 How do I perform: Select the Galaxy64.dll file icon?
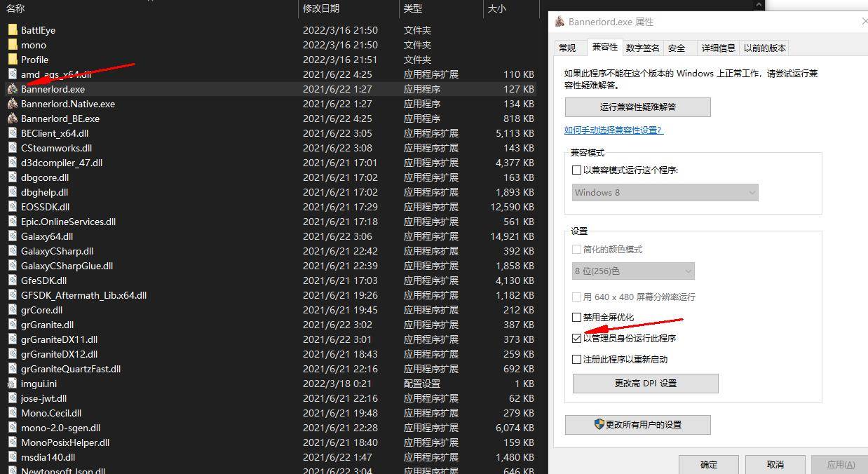13,236
